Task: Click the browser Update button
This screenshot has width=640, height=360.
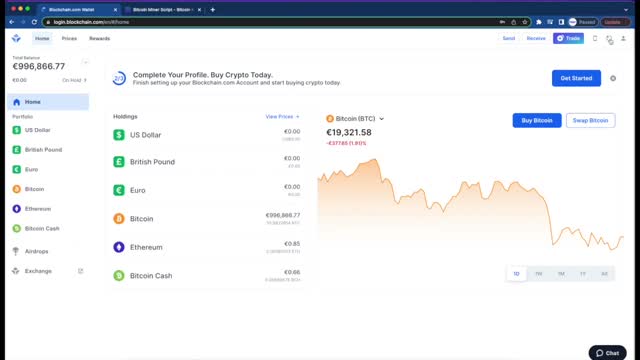Action: click(615, 22)
